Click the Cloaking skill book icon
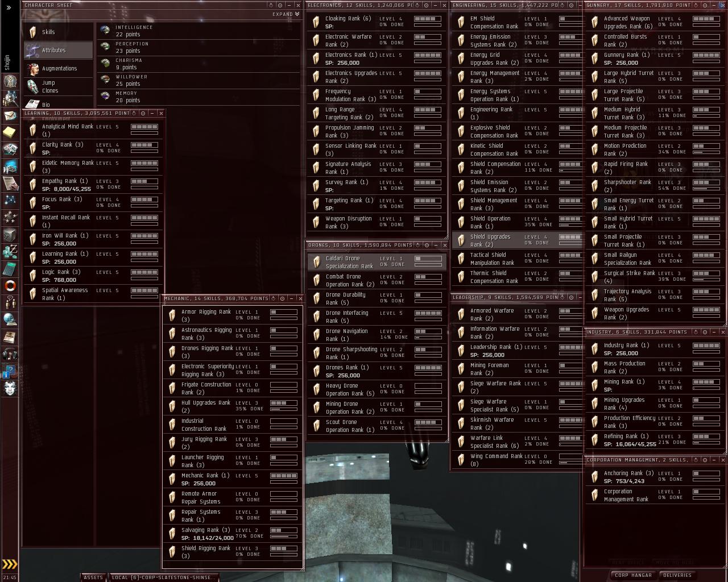 pos(316,22)
